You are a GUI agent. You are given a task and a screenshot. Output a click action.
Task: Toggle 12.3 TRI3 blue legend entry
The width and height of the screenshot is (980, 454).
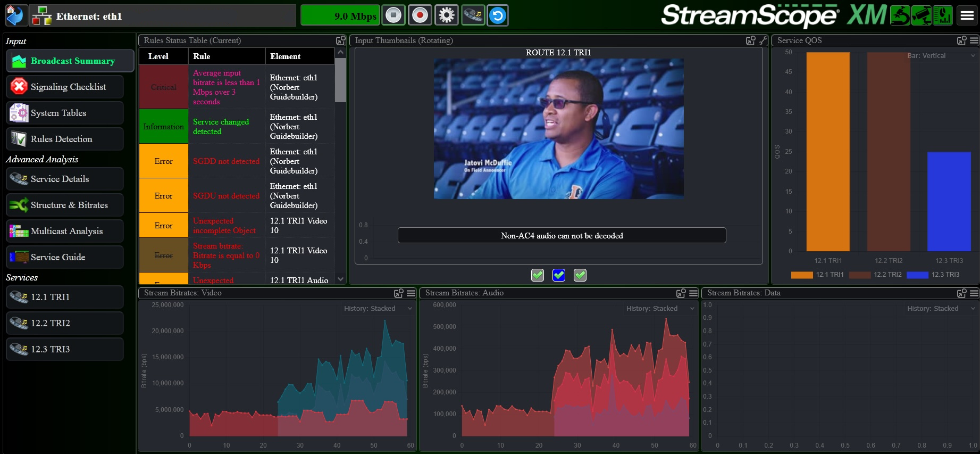point(933,275)
